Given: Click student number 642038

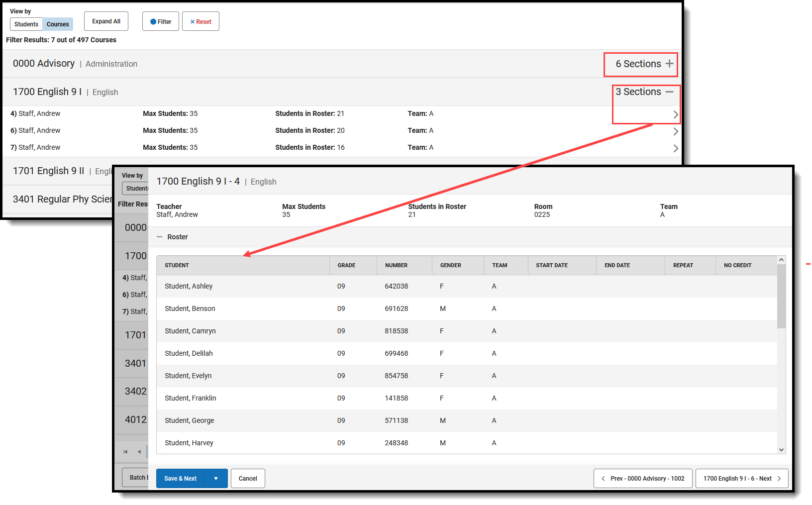Looking at the screenshot, I should [396, 286].
